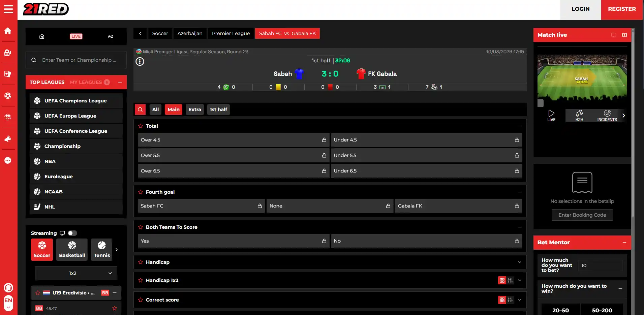Collapse the Bet Mentor panel
Viewport: 644px width, 315px height.
point(624,243)
